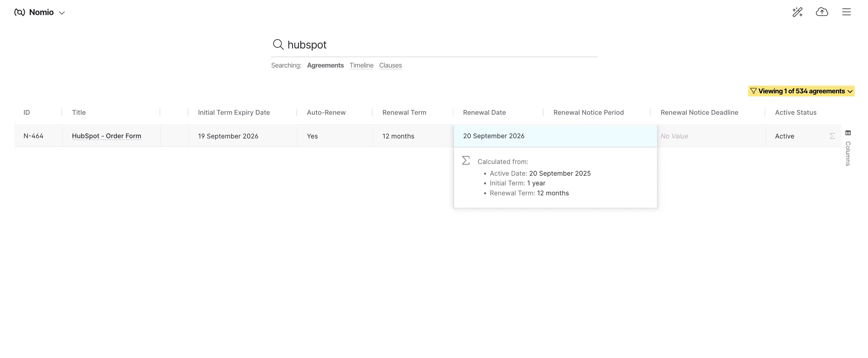Image resolution: width=868 pixels, height=358 pixels.
Task: Sort by the Title column header
Action: click(79, 112)
